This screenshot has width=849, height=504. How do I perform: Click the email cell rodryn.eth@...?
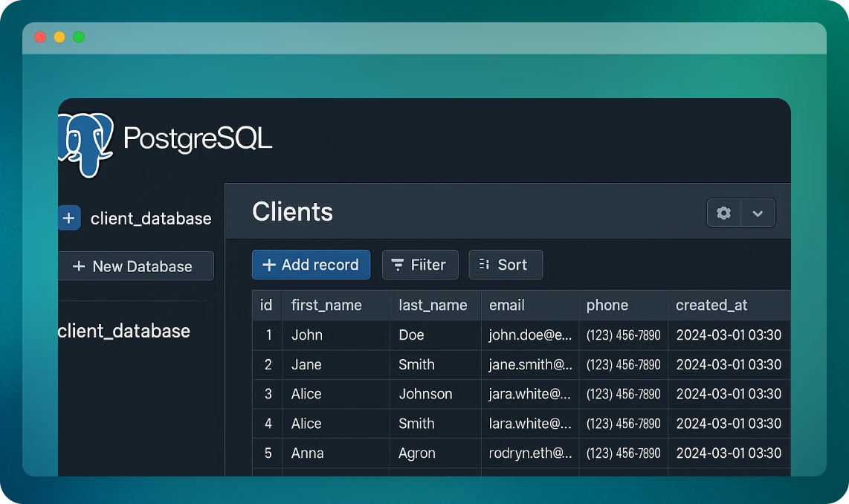530,453
